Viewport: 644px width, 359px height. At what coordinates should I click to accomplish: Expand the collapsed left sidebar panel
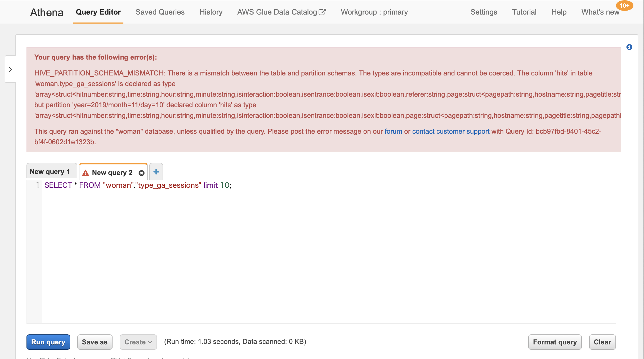coord(10,69)
